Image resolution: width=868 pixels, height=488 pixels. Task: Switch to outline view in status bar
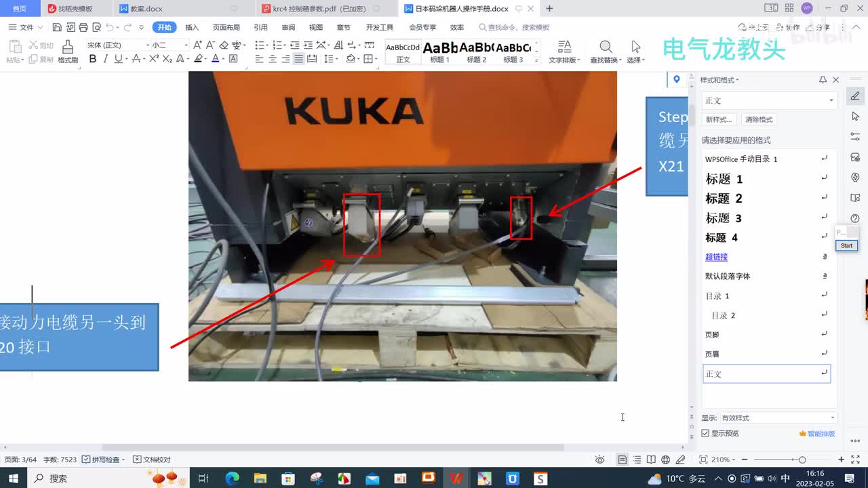click(637, 460)
